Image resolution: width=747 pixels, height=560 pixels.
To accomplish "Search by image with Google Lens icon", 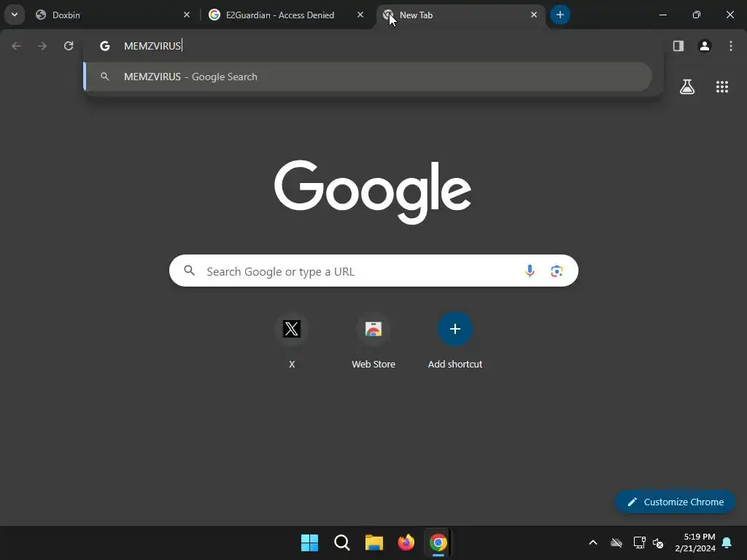I will (x=557, y=271).
